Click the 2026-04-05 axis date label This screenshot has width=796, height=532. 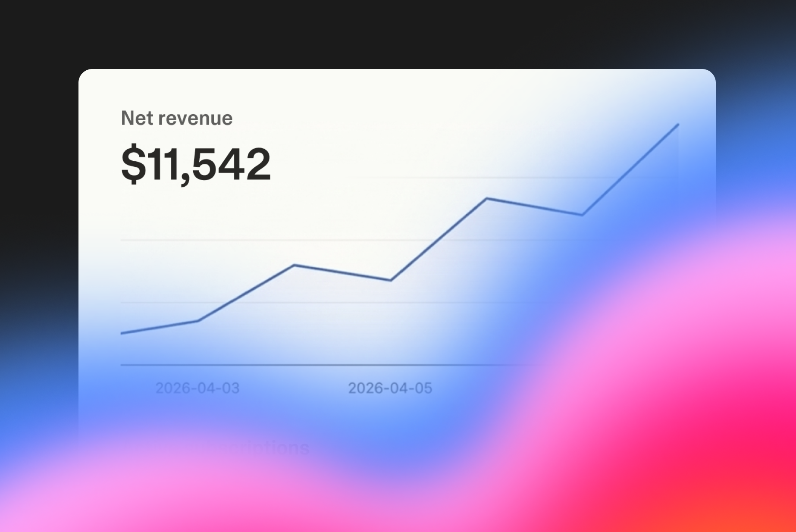point(390,388)
